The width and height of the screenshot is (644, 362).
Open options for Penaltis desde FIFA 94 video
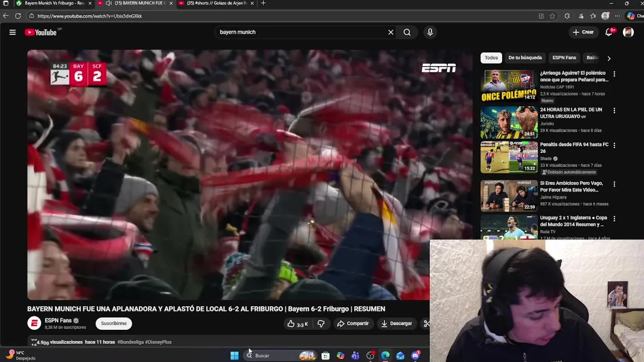pos(614,145)
